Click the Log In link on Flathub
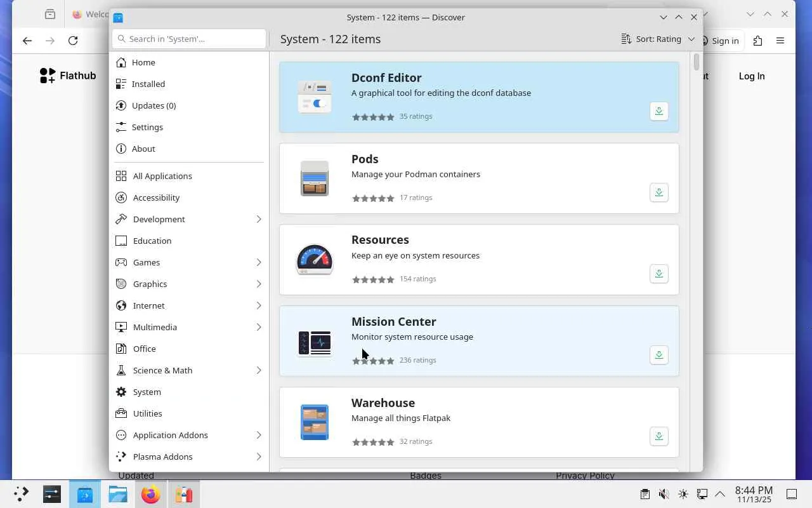 [x=752, y=76]
